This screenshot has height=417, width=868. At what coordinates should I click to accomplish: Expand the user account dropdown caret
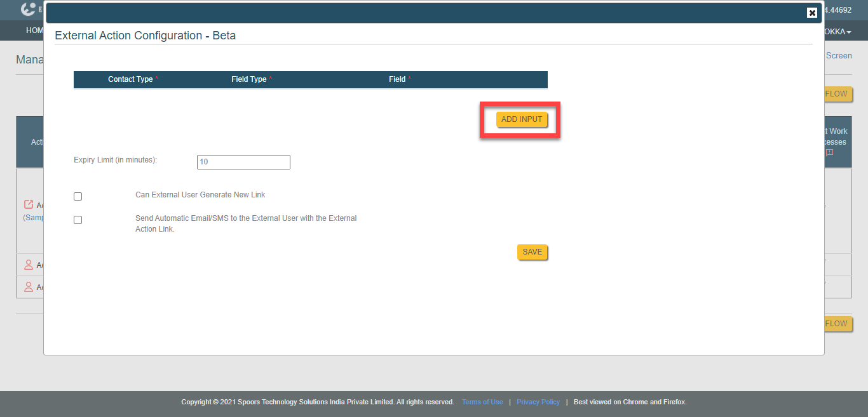(848, 32)
